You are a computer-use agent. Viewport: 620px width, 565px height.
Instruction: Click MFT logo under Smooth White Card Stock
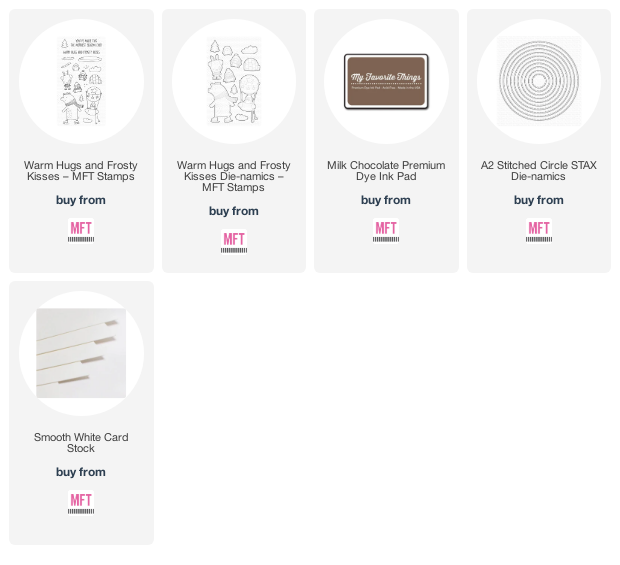tap(81, 503)
